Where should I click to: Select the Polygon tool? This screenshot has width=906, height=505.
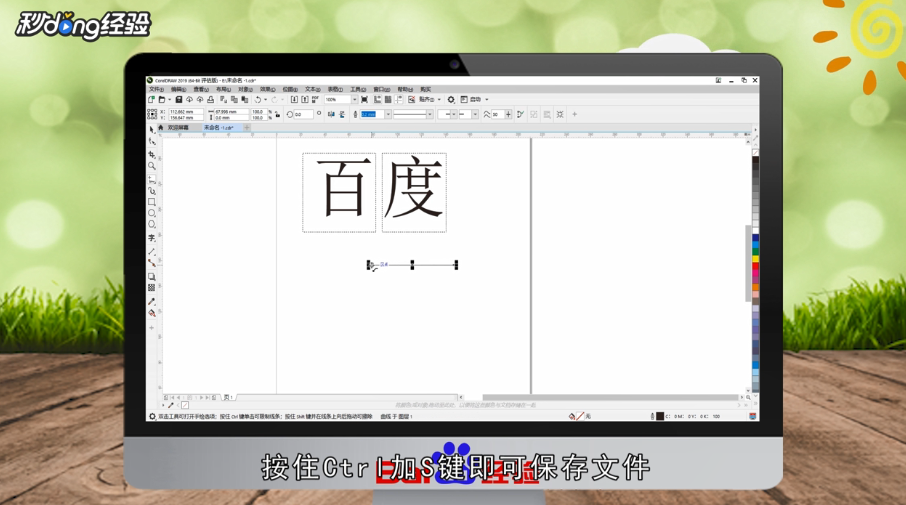152,224
